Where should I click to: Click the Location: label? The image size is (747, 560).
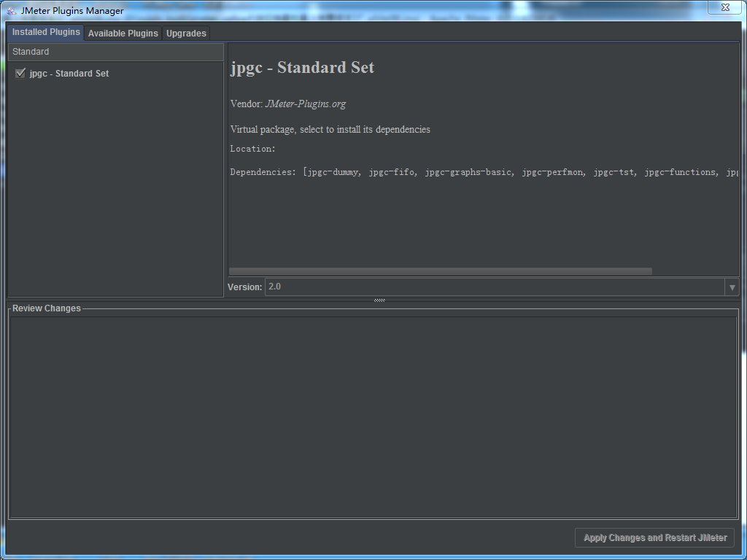click(x=252, y=149)
